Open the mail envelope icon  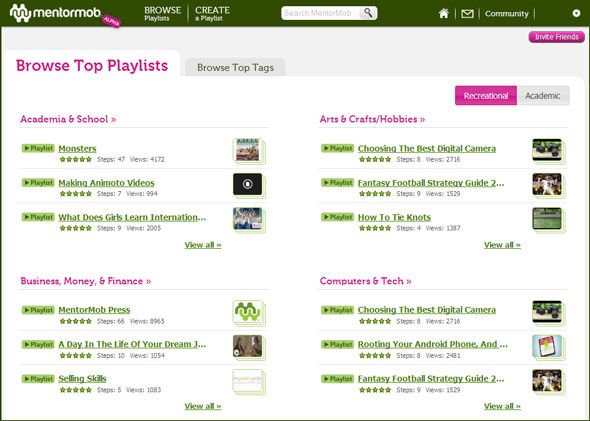point(467,14)
